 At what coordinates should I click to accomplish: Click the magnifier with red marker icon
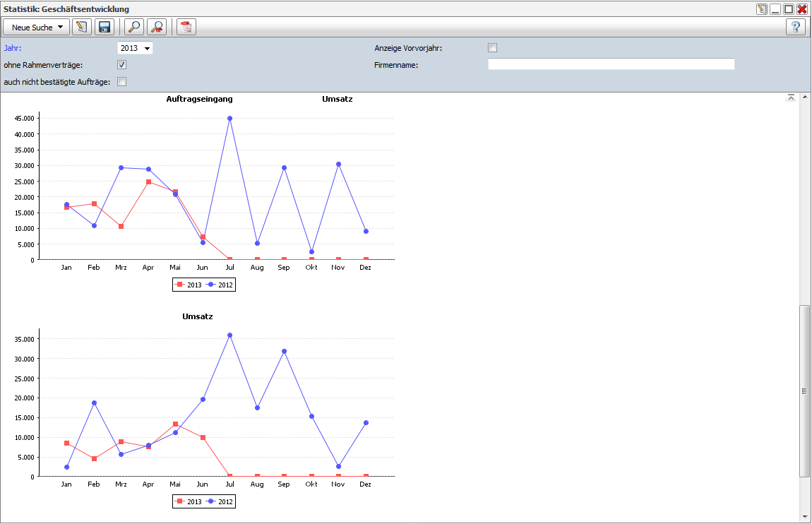click(157, 28)
